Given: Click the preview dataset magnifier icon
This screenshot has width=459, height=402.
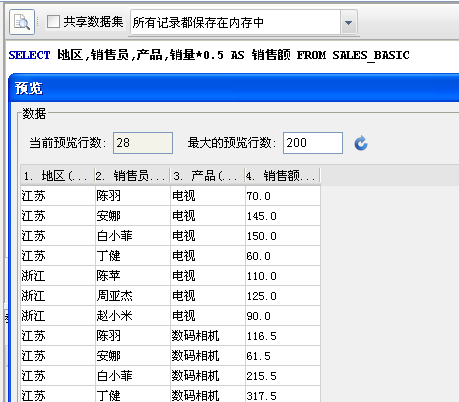Looking at the screenshot, I should [22, 22].
